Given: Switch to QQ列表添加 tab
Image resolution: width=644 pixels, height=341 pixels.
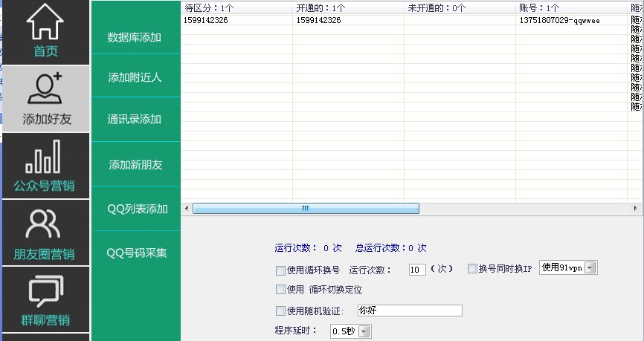Looking at the screenshot, I should pyautogui.click(x=137, y=209).
